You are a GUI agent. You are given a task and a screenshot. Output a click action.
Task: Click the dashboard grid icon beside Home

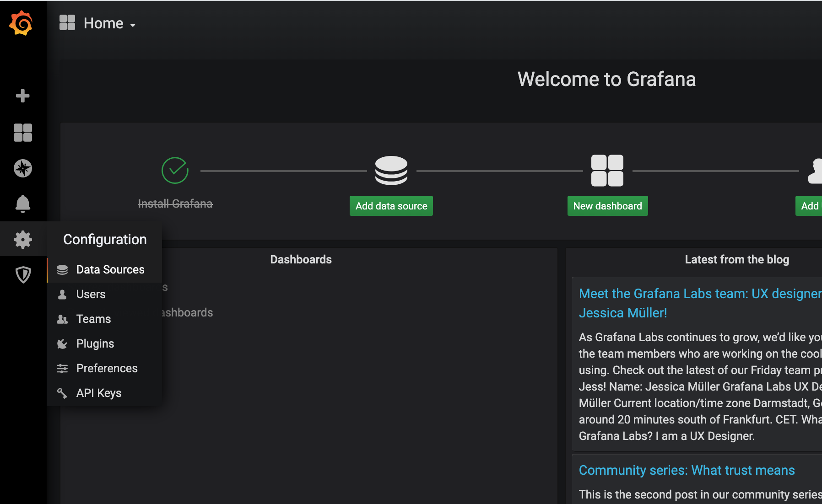[67, 22]
